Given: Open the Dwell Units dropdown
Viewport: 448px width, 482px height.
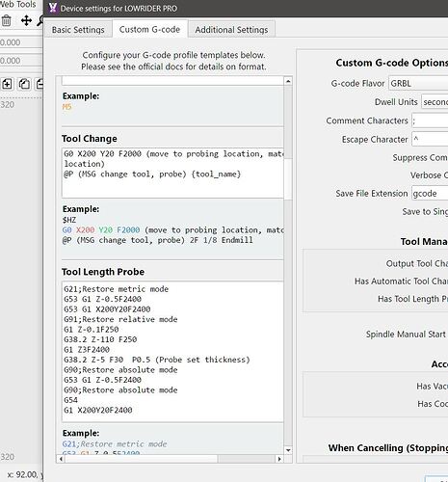Looking at the screenshot, I should tap(435, 102).
